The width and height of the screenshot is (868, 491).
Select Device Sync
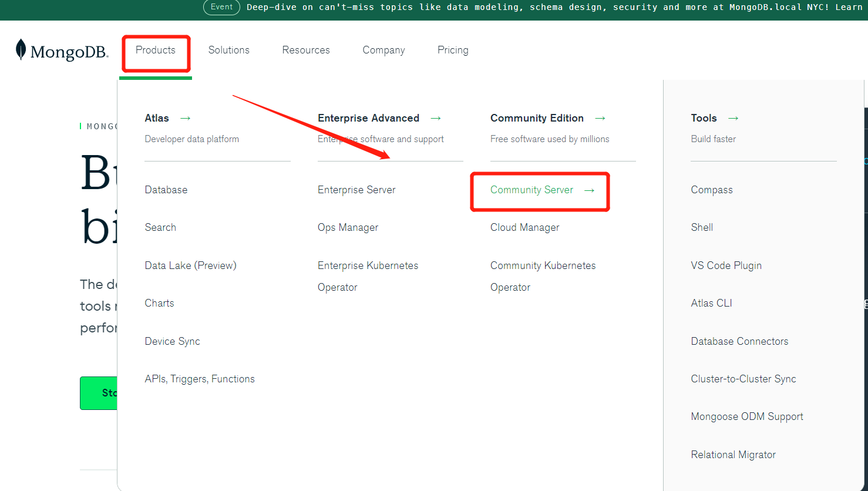[172, 341]
